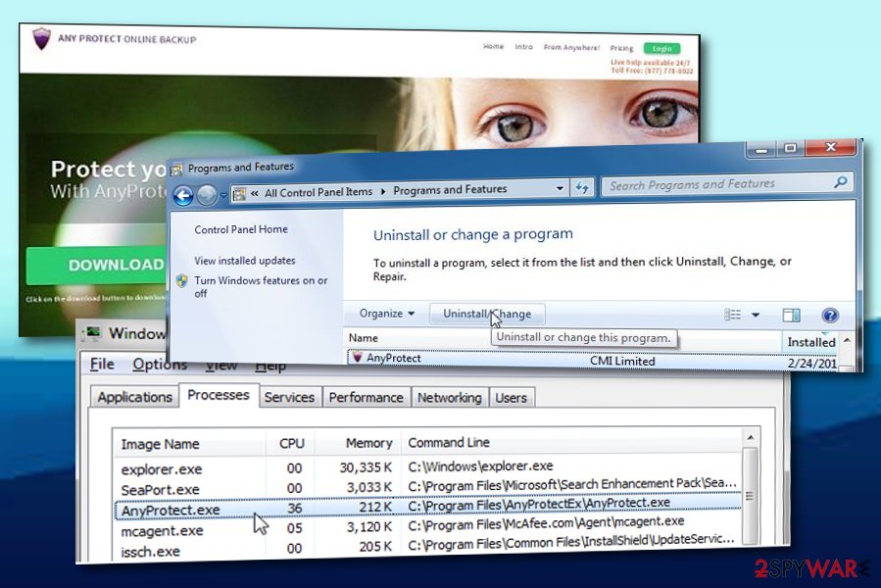Switch to the Users tab

pos(511,398)
